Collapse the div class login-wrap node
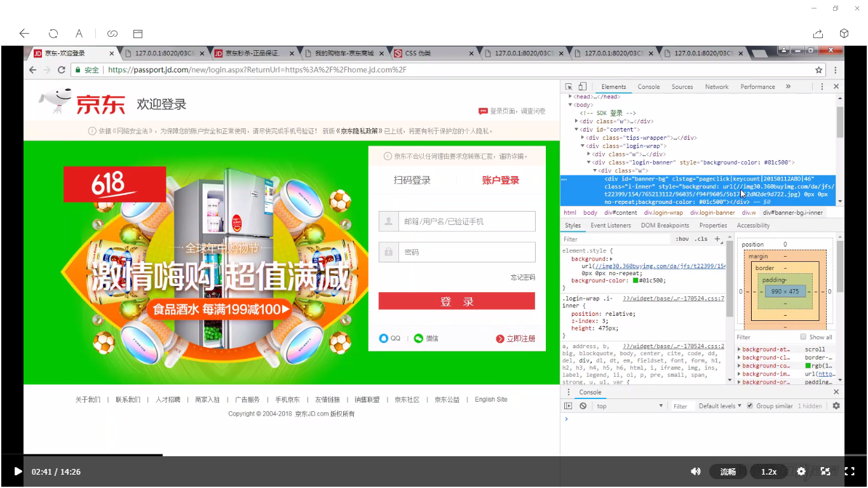The image size is (868, 488). 583,146
